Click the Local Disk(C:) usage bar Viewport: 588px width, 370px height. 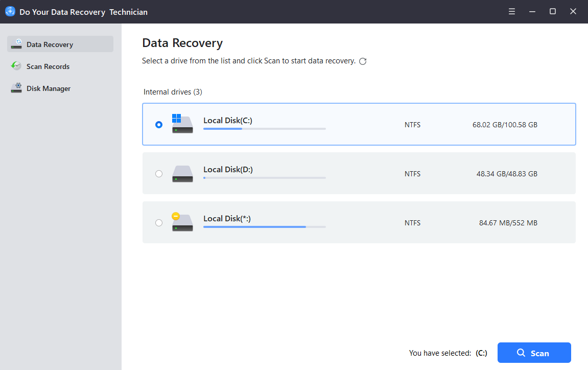click(265, 129)
